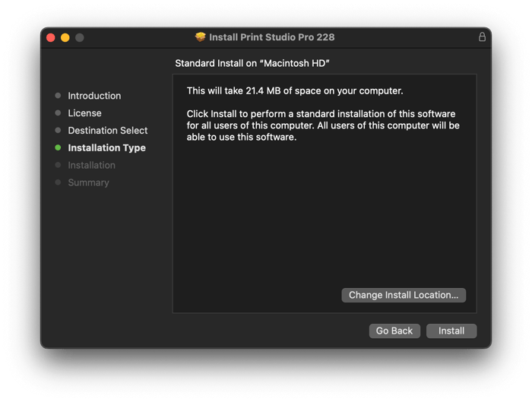532x402 pixels.
Task: Click the dimmed Summary step
Action: [x=89, y=182]
